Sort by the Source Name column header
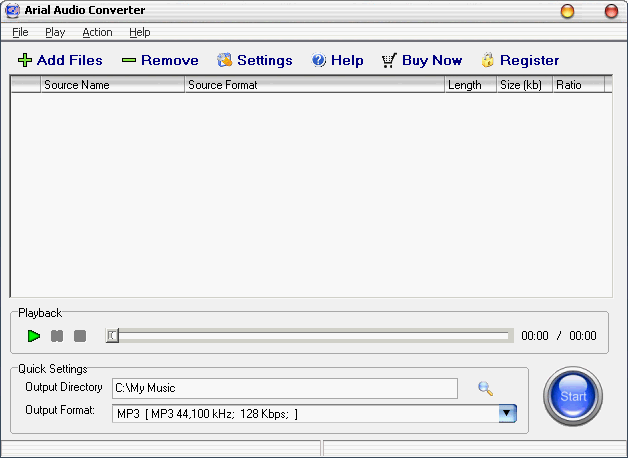Image resolution: width=628 pixels, height=458 pixels. tap(113, 85)
